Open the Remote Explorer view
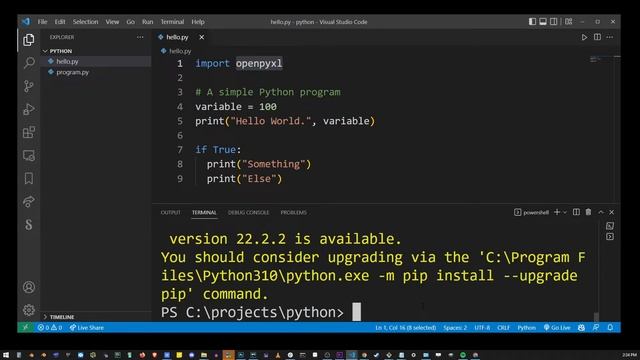 click(x=29, y=156)
